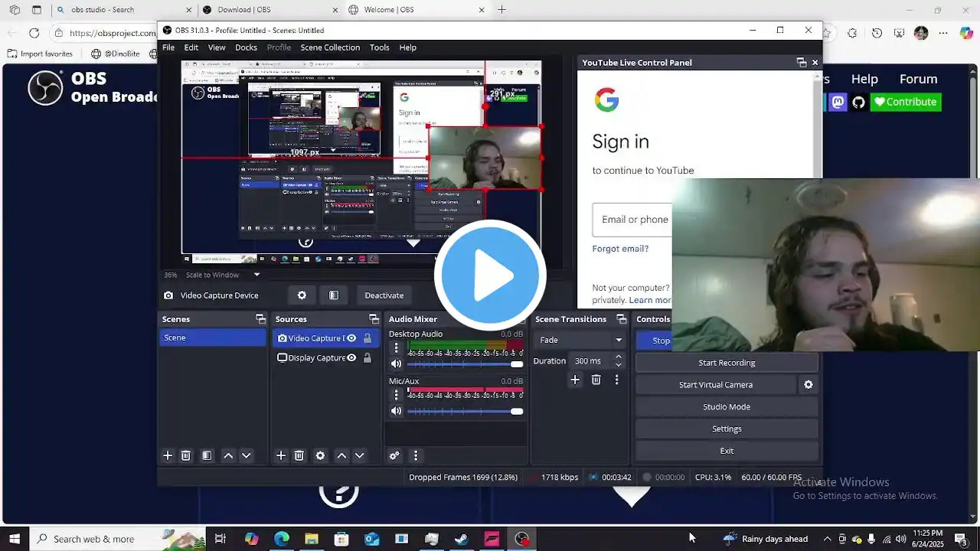This screenshot has width=980, height=551.
Task: Open the File menu in OBS
Action: (168, 47)
